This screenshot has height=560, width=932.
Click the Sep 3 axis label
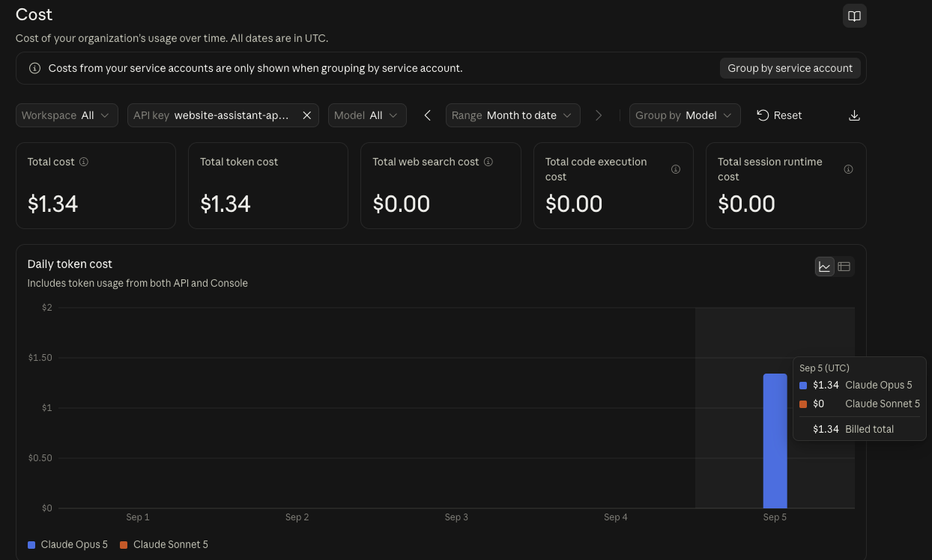coord(456,517)
